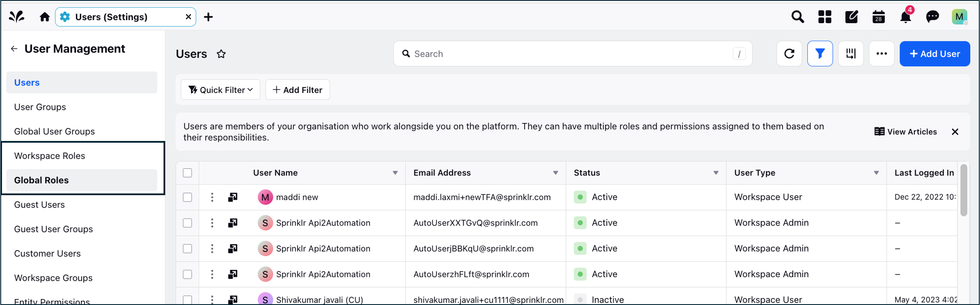Open User Type column dropdown arrow
The image size is (980, 305).
[x=876, y=173]
